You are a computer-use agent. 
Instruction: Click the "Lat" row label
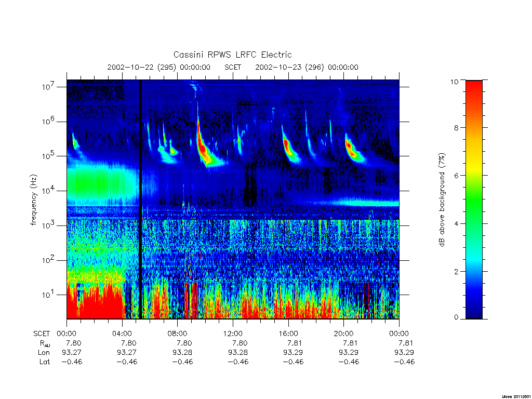point(45,362)
